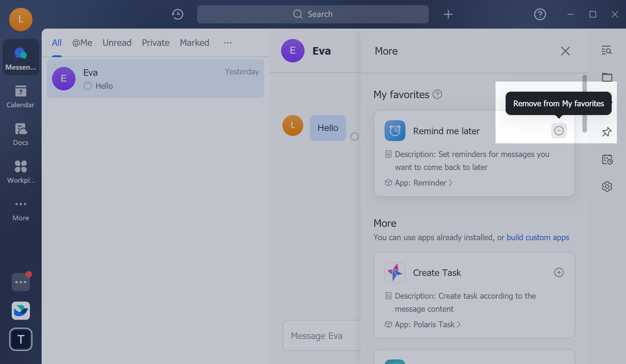Screen dimensions: 626x364
Task: Select the Remind me later card title
Action: pyautogui.click(x=446, y=131)
